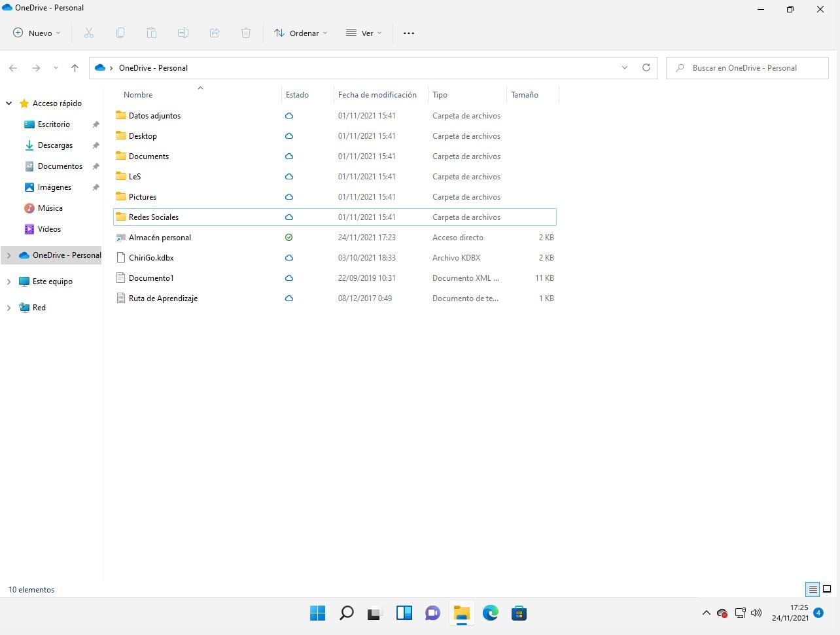Click the OneDrive cloud icon in system tray
Screen dimensions: 840x635
tap(722, 613)
